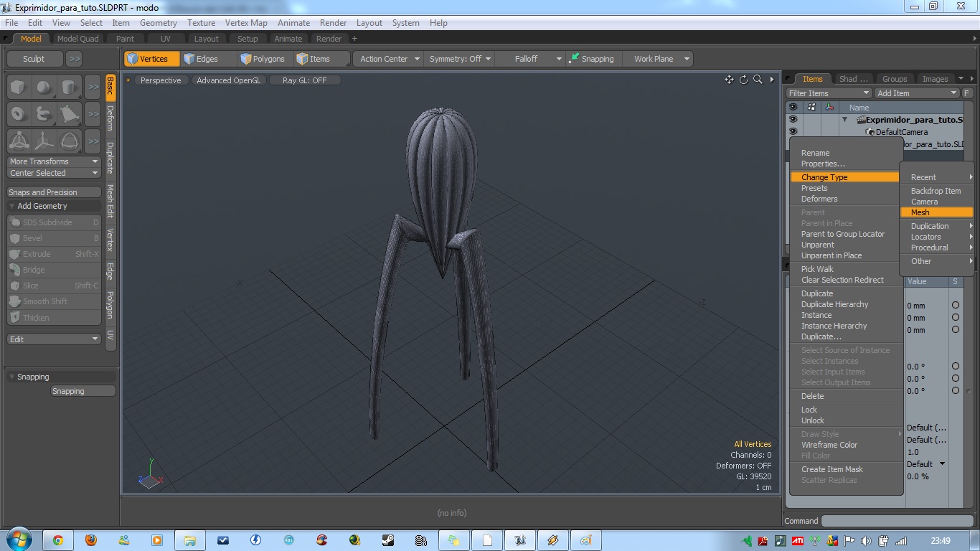Switch to the Paint layout tab
Image resolution: width=980 pixels, height=551 pixels.
[x=125, y=39]
